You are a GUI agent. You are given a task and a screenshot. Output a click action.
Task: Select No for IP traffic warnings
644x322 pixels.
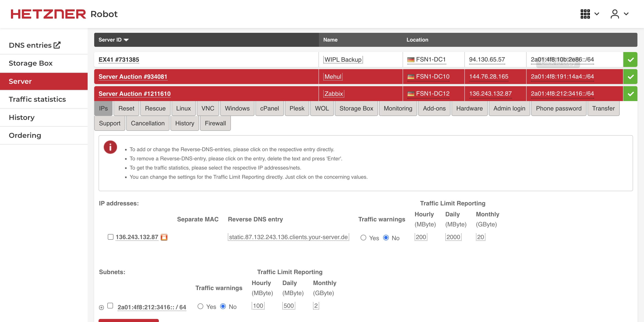tap(386, 238)
